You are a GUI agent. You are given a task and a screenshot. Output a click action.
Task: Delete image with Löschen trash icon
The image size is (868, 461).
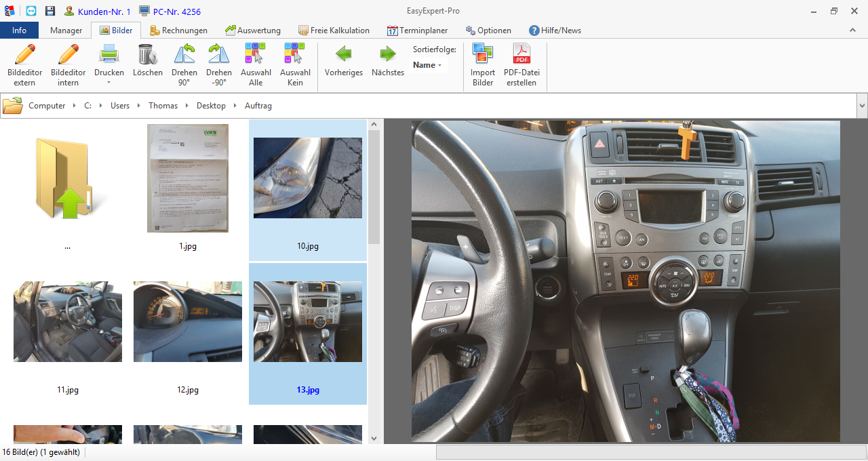pyautogui.click(x=147, y=60)
